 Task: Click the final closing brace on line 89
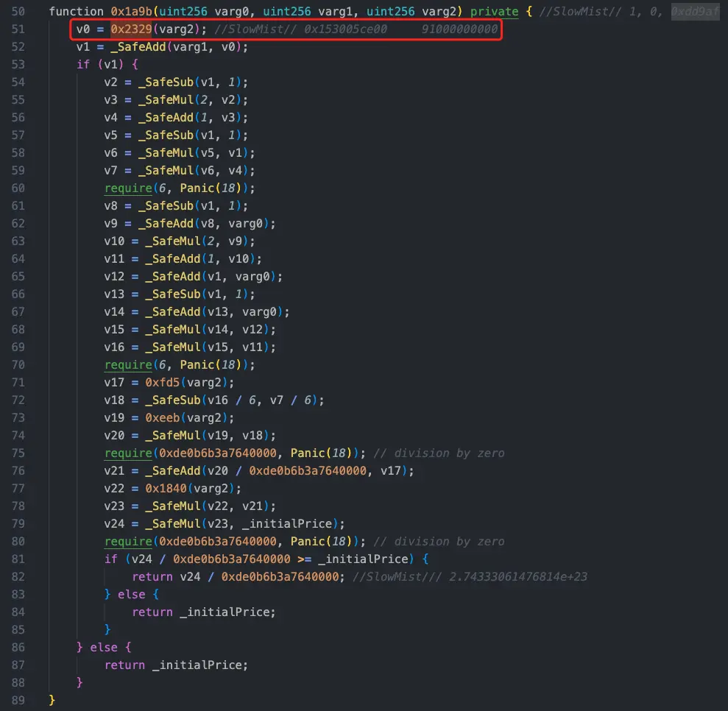pos(52,700)
